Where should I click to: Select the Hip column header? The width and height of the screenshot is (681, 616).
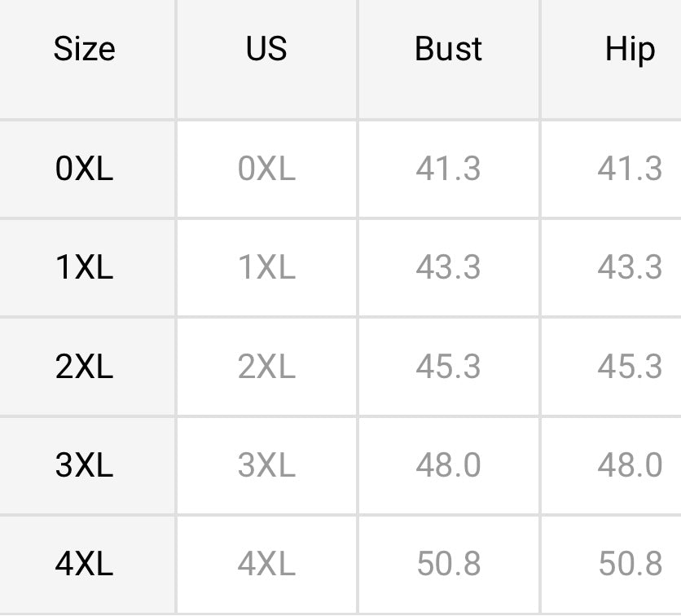(x=630, y=50)
